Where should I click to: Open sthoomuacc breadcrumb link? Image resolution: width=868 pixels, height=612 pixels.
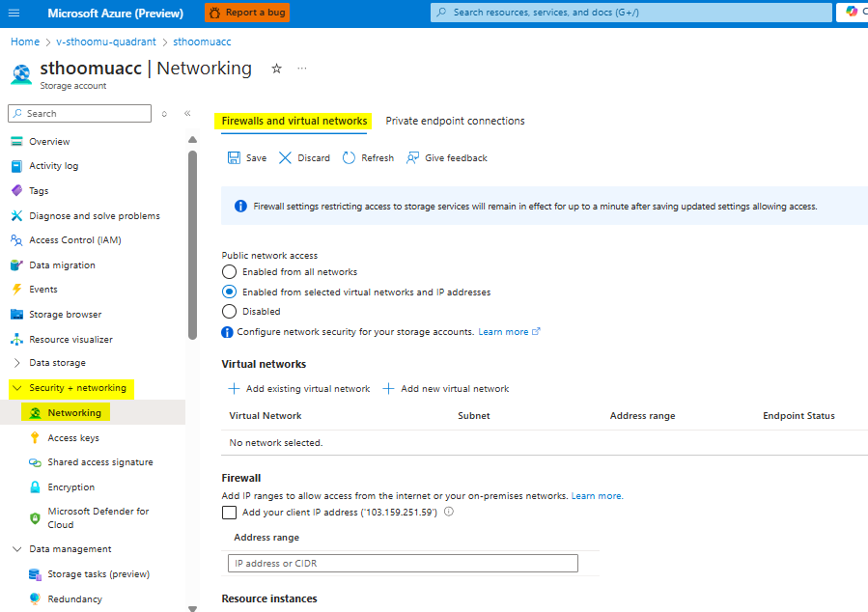tap(202, 42)
